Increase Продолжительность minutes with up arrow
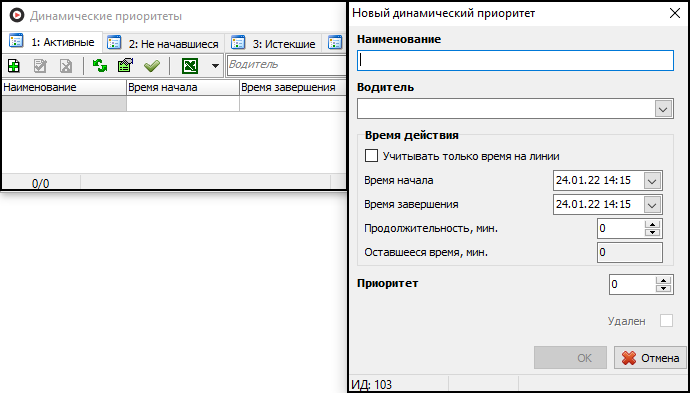 click(653, 224)
